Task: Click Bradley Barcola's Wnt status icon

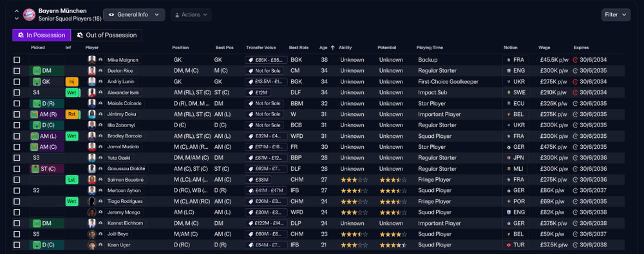Action: [x=71, y=136]
